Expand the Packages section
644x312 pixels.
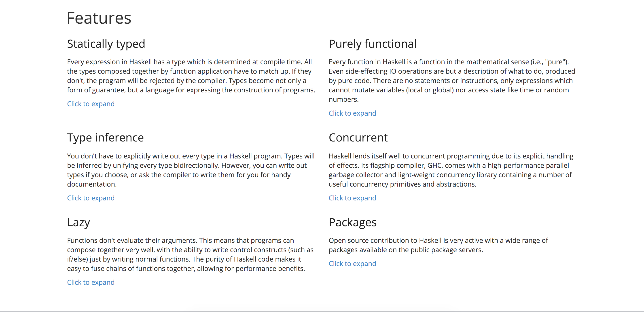[352, 264]
